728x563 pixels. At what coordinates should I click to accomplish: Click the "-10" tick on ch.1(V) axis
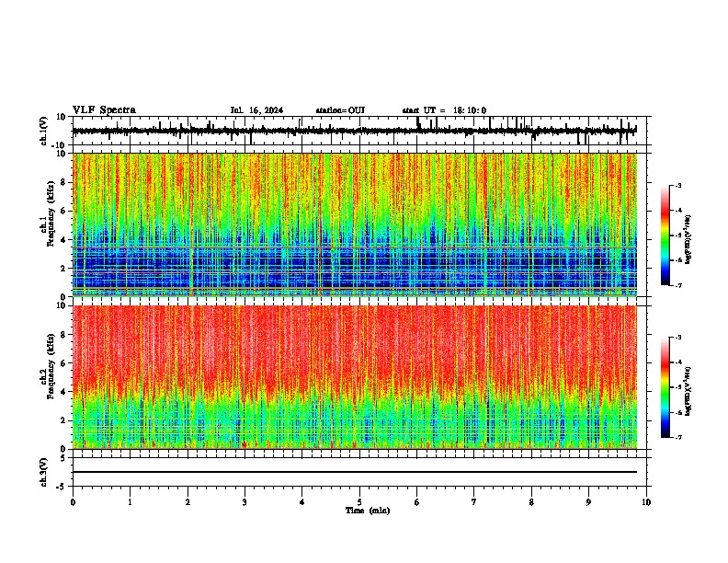(x=60, y=145)
